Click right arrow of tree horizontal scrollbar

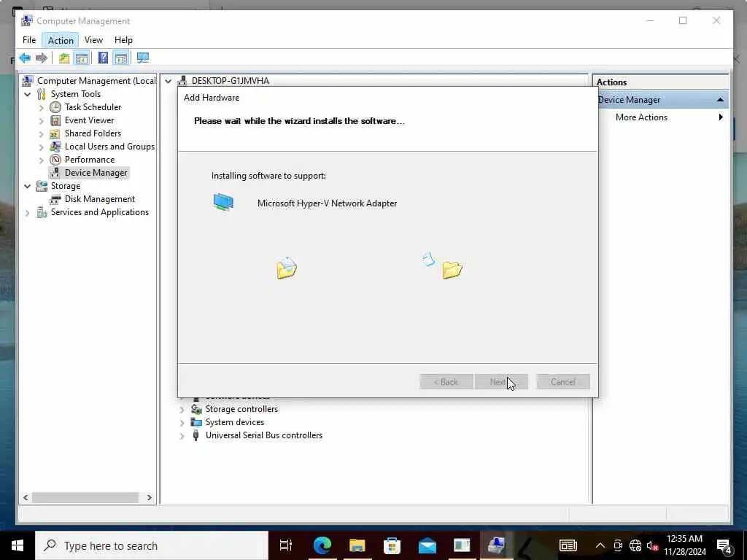(x=149, y=497)
